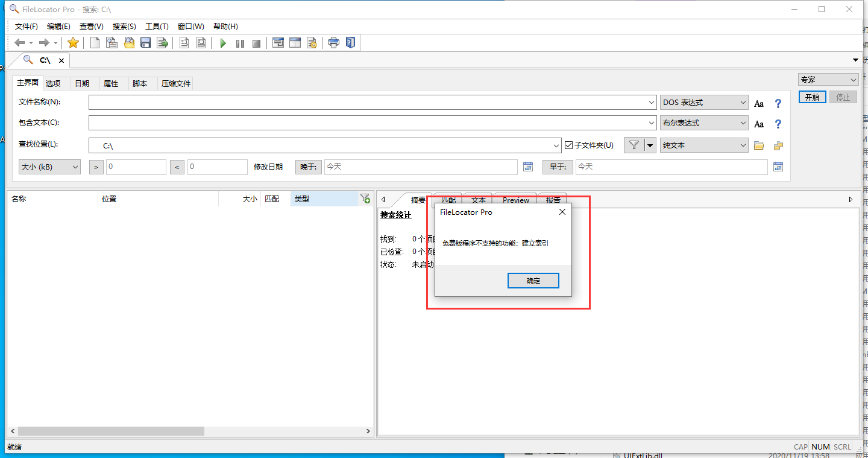The width and height of the screenshot is (868, 458).
Task: Start the search with the green play icon
Action: pyautogui.click(x=223, y=43)
